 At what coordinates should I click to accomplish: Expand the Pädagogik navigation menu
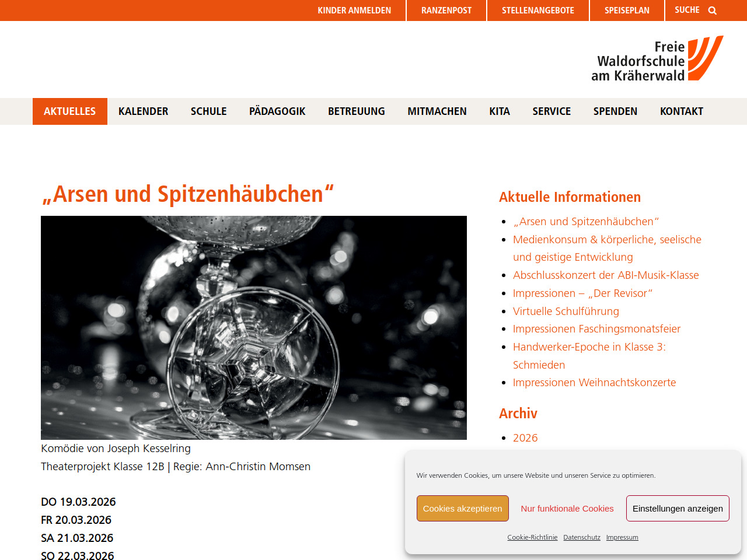pos(277,111)
